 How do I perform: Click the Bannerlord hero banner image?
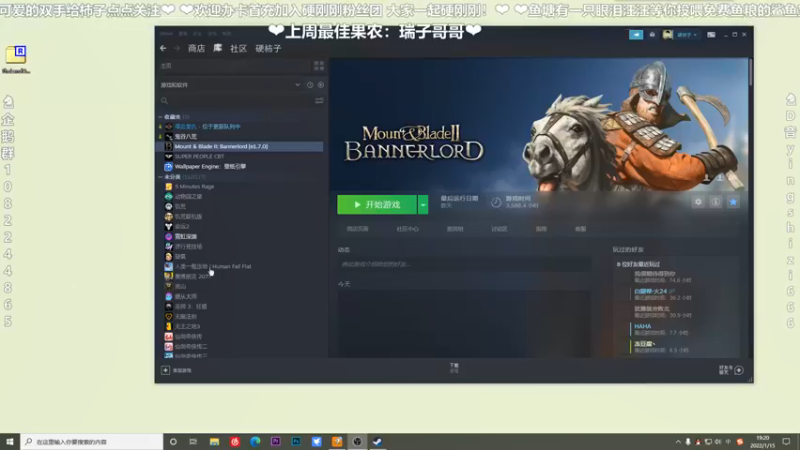pyautogui.click(x=538, y=124)
